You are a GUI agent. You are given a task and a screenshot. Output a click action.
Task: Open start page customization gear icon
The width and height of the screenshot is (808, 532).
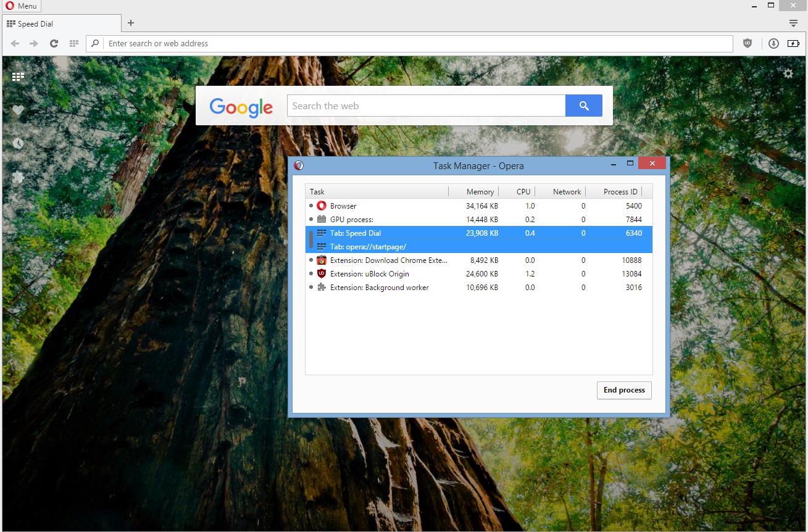pos(788,73)
